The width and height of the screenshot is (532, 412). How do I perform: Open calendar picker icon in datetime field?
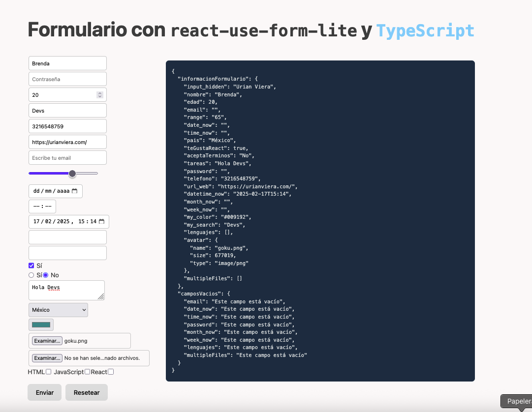tap(101, 222)
